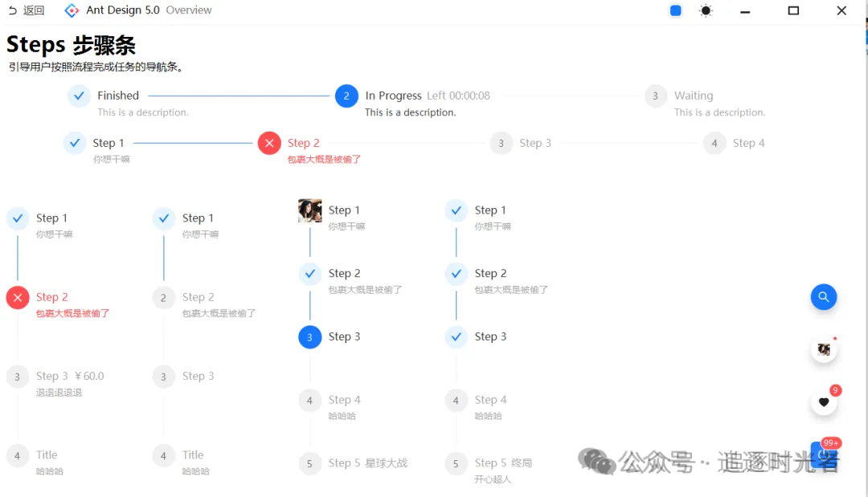Viewport: 868px width, 497px height.
Task: Click the Overview text in the title bar
Action: tap(189, 10)
